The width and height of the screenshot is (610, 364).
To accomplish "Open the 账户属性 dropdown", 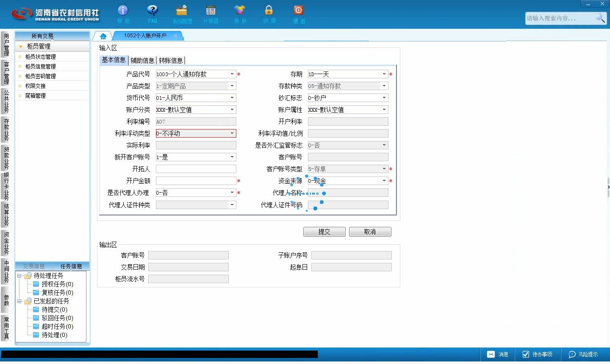I will point(384,110).
